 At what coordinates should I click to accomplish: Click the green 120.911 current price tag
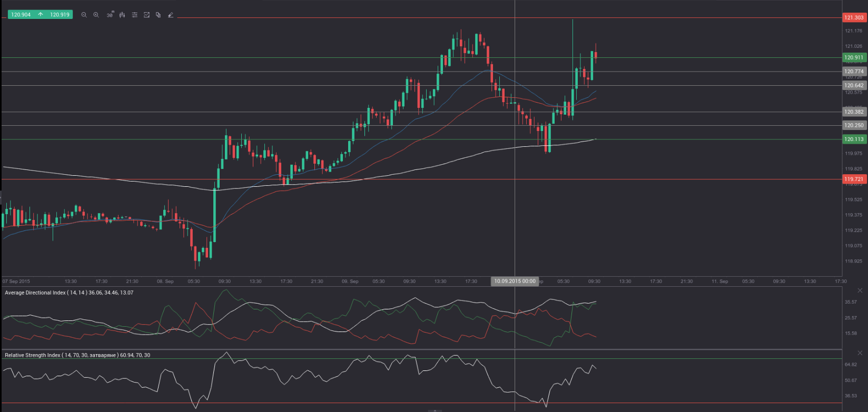(x=854, y=57)
